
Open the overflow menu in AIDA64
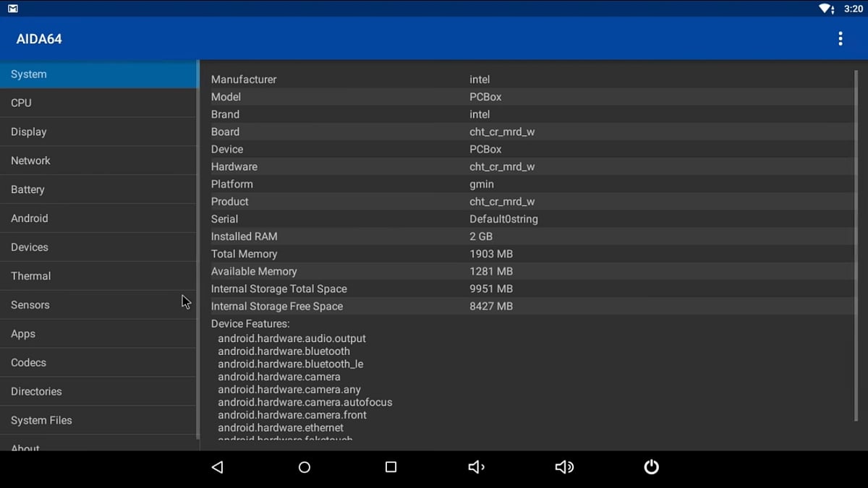pyautogui.click(x=841, y=38)
